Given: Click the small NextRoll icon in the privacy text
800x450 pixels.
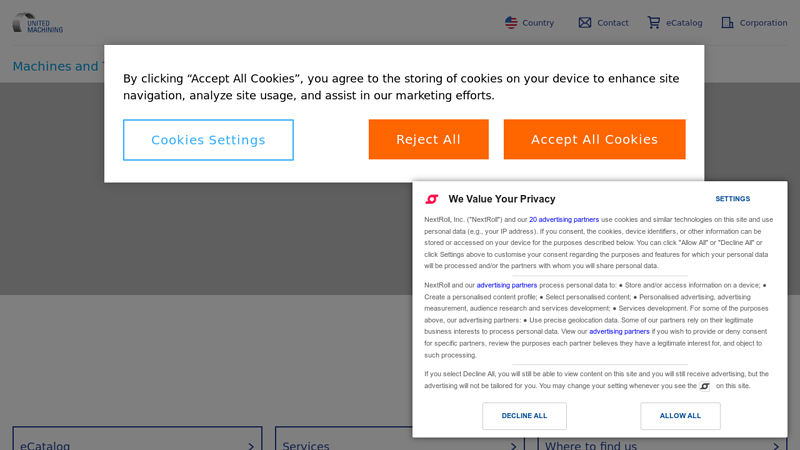Looking at the screenshot, I should pyautogui.click(x=705, y=386).
